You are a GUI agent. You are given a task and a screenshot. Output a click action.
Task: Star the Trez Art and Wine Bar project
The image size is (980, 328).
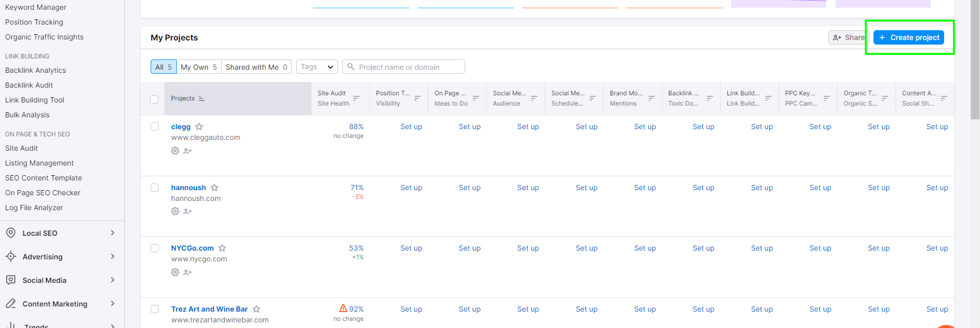(257, 309)
